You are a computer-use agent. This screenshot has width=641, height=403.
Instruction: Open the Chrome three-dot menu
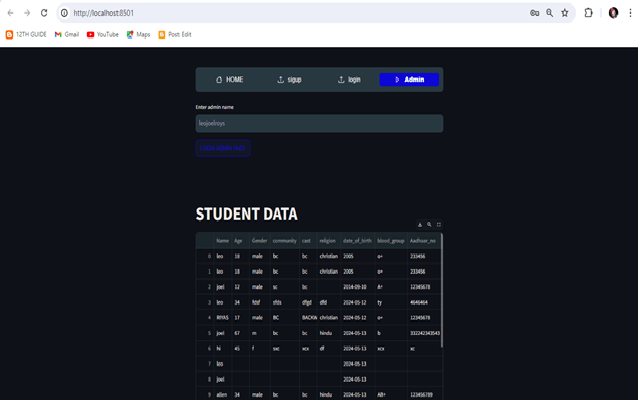click(631, 13)
